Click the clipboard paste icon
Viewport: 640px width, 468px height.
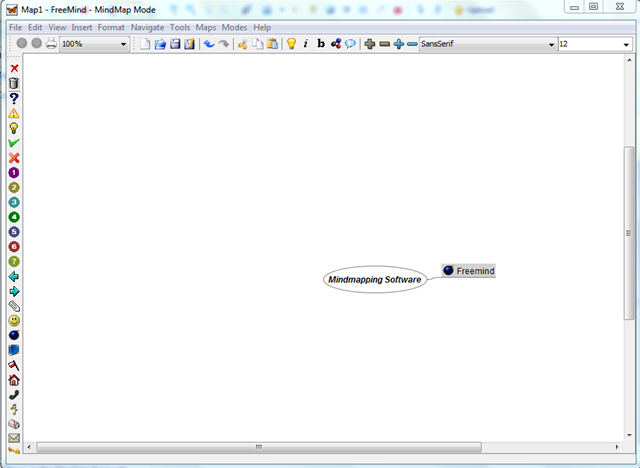pyautogui.click(x=272, y=44)
